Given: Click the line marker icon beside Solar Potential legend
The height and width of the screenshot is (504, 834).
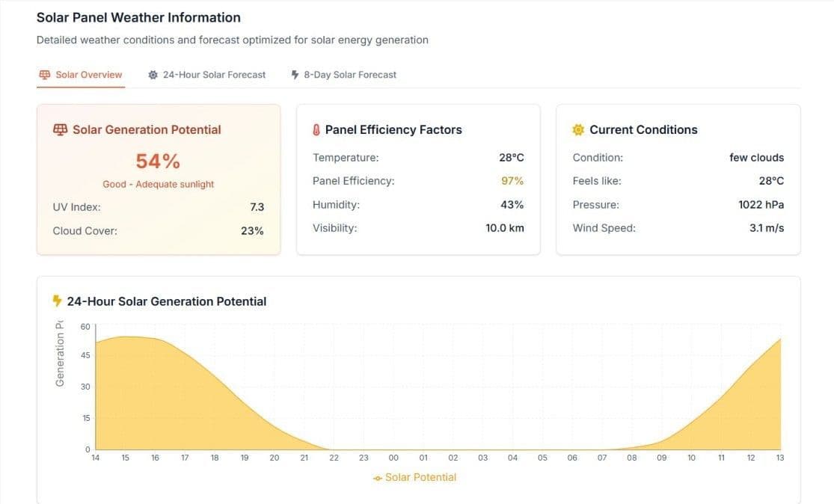Looking at the screenshot, I should pyautogui.click(x=376, y=477).
